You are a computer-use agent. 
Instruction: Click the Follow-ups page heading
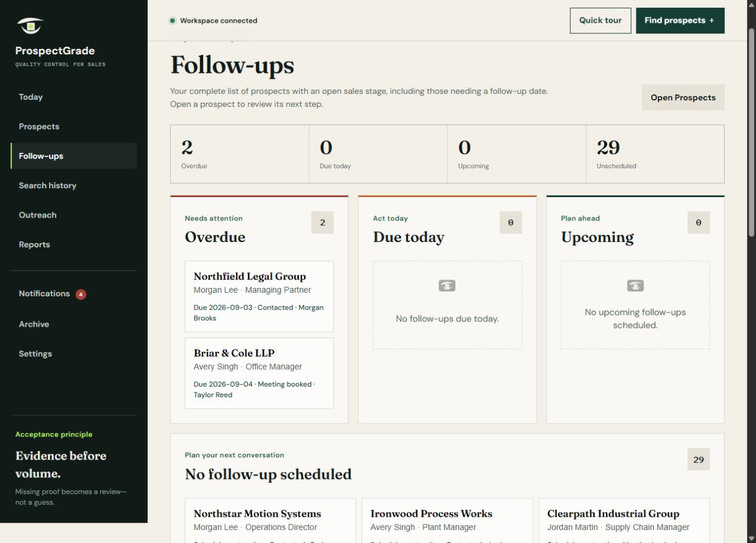pos(232,65)
